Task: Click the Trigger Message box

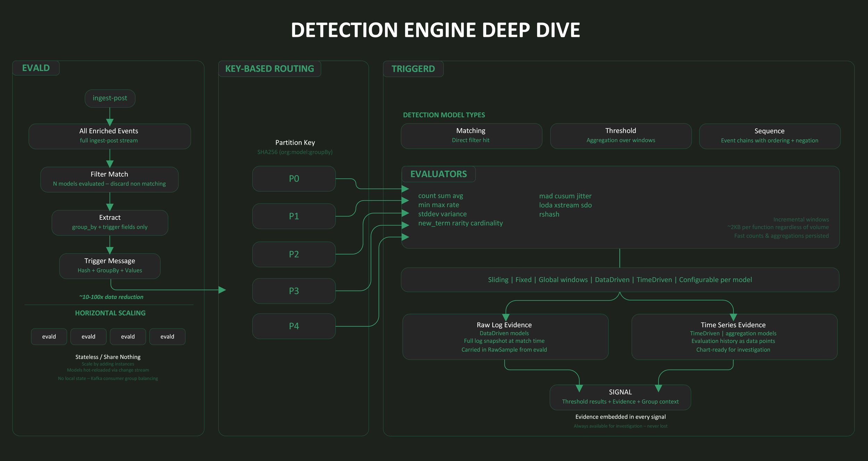Action: click(110, 266)
